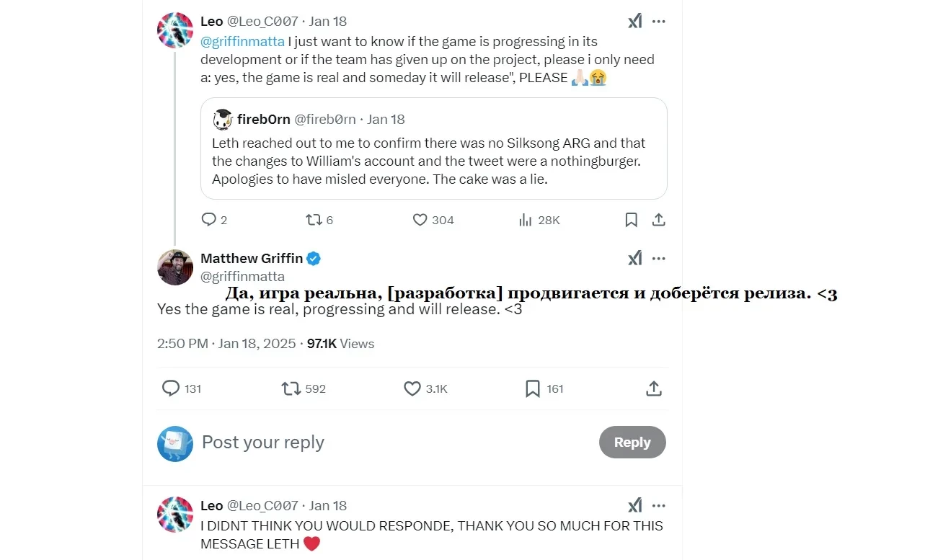Repost Matthew Griffin's tweet with 592 reposts

291,389
